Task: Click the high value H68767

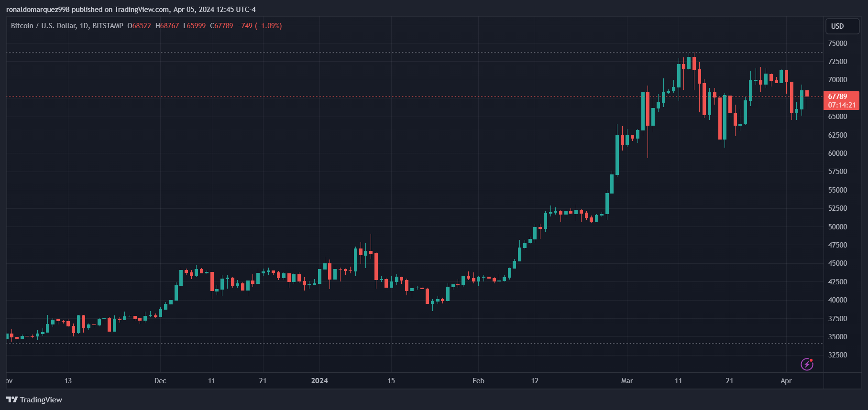Action: 167,26
